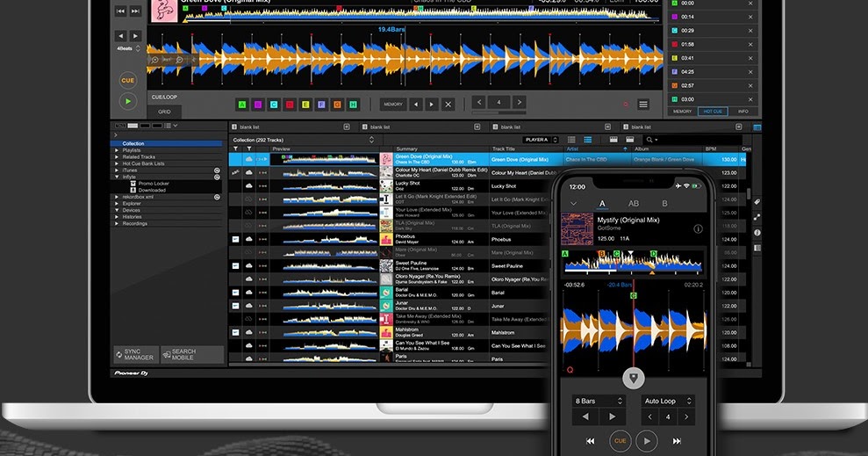Toggle checkbox on the Junar row
Viewport: 868px width, 456px height.
pyautogui.click(x=235, y=306)
